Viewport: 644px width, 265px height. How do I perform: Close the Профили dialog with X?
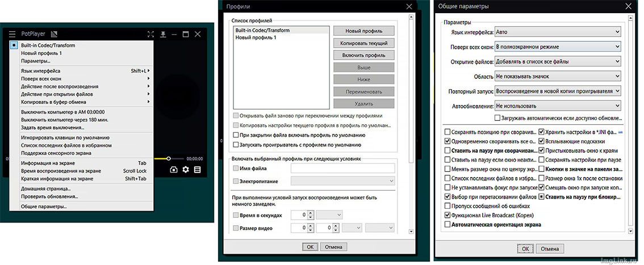coord(409,6)
